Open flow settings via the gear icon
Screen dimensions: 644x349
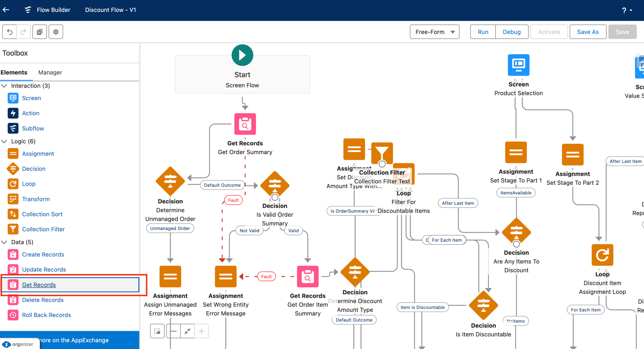[56, 32]
